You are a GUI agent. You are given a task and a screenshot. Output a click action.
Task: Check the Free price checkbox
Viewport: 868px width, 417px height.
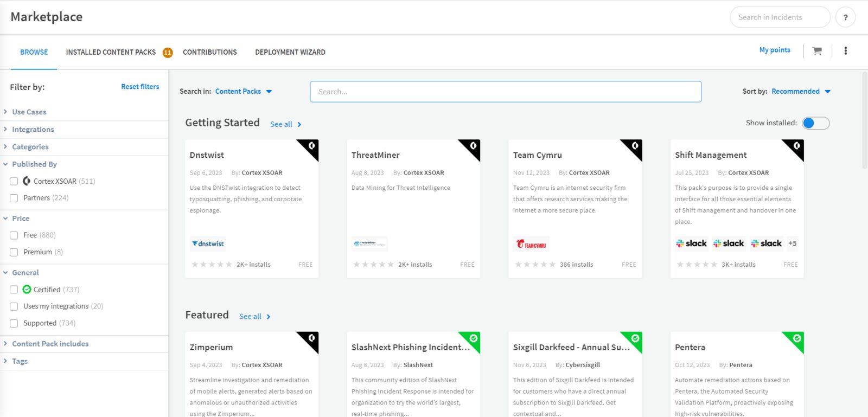point(14,235)
